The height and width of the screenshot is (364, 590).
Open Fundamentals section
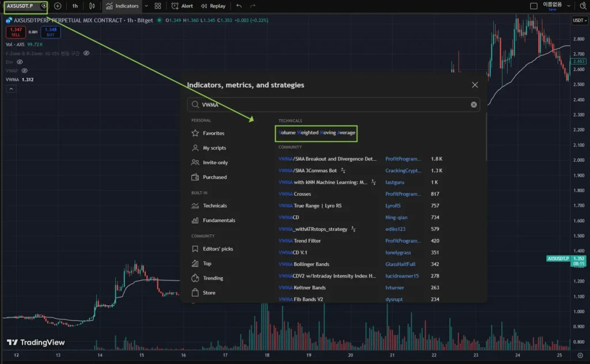pyautogui.click(x=213, y=221)
